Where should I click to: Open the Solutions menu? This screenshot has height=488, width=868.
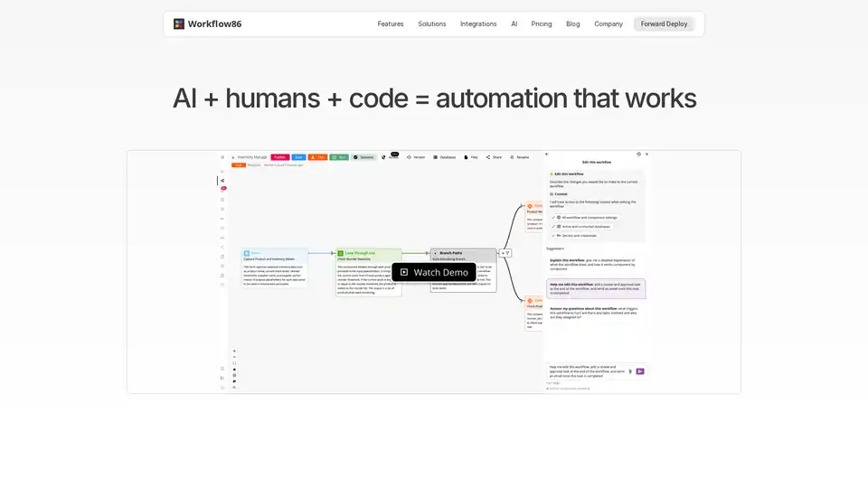pos(432,24)
